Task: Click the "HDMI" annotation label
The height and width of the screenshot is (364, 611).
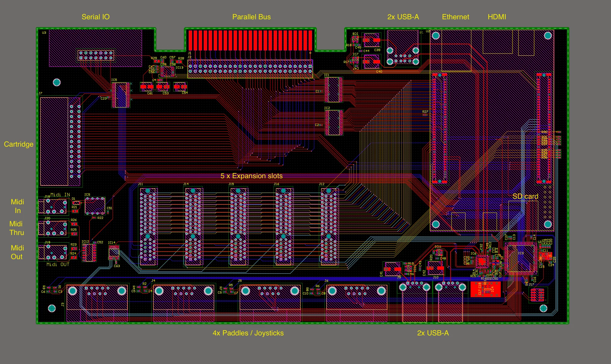Action: click(497, 17)
